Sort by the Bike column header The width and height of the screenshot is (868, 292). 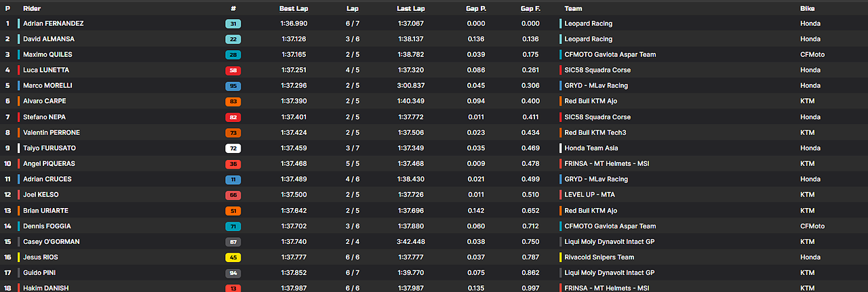click(808, 9)
